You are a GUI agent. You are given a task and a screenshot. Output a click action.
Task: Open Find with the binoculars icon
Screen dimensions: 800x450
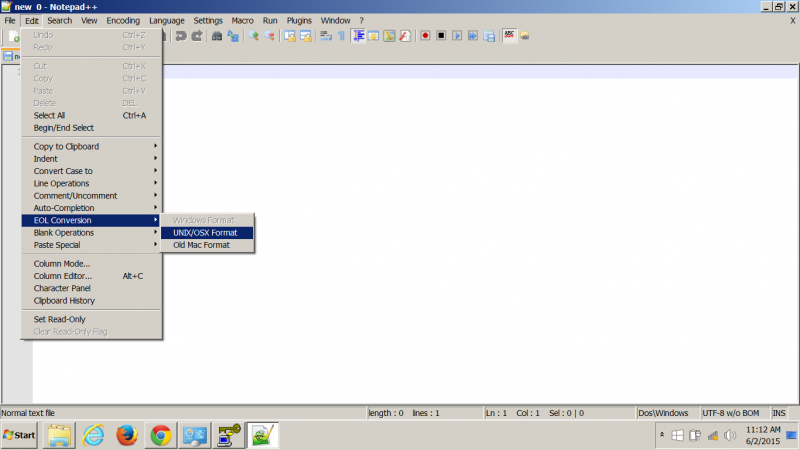217,36
